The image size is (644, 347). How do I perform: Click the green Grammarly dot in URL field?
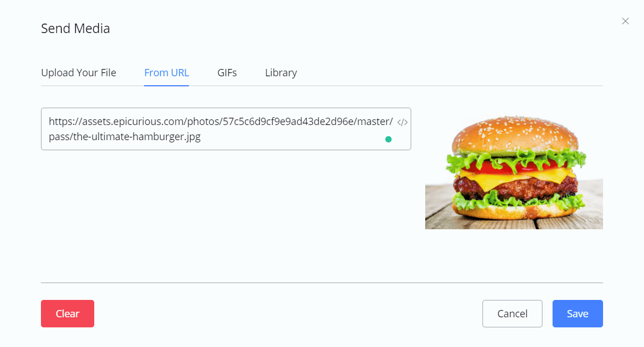(388, 139)
